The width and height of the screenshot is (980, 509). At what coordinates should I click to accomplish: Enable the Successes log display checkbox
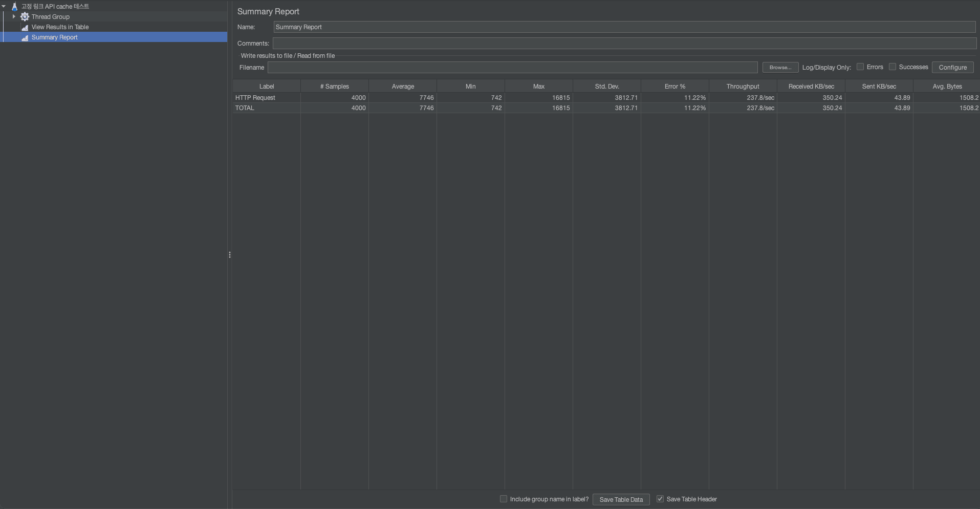(x=892, y=67)
